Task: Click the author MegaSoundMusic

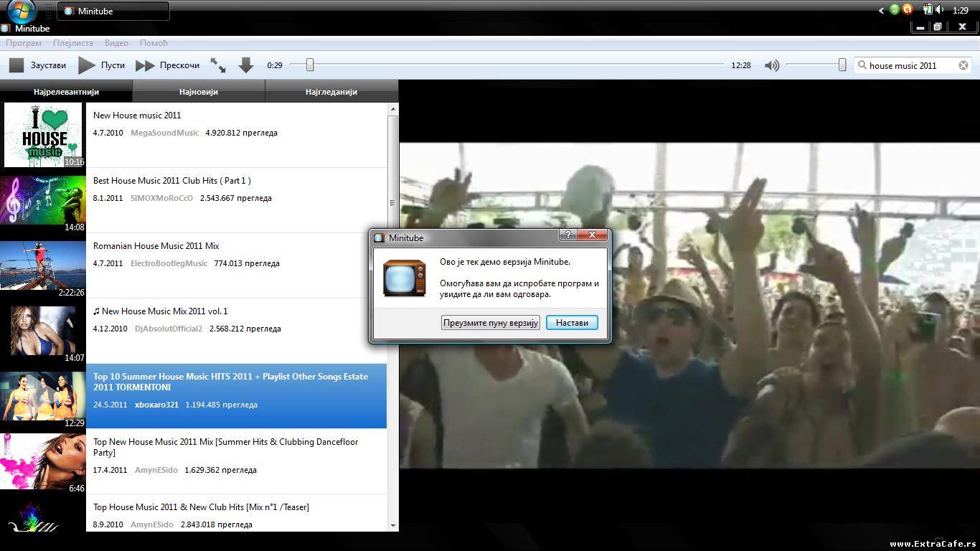Action: [165, 133]
